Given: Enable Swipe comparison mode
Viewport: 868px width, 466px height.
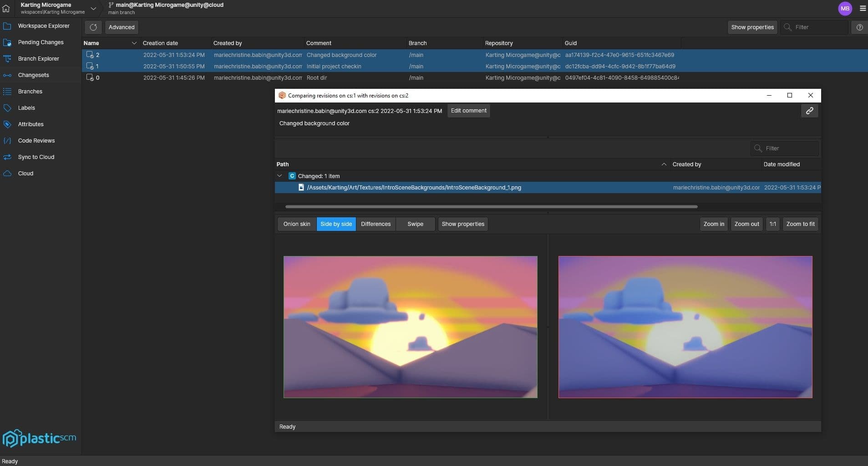Looking at the screenshot, I should pyautogui.click(x=415, y=224).
